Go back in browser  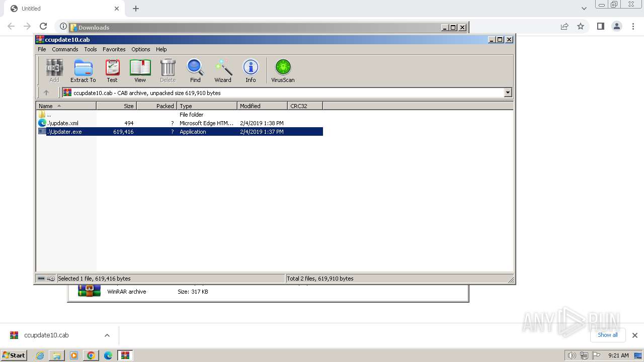click(11, 26)
